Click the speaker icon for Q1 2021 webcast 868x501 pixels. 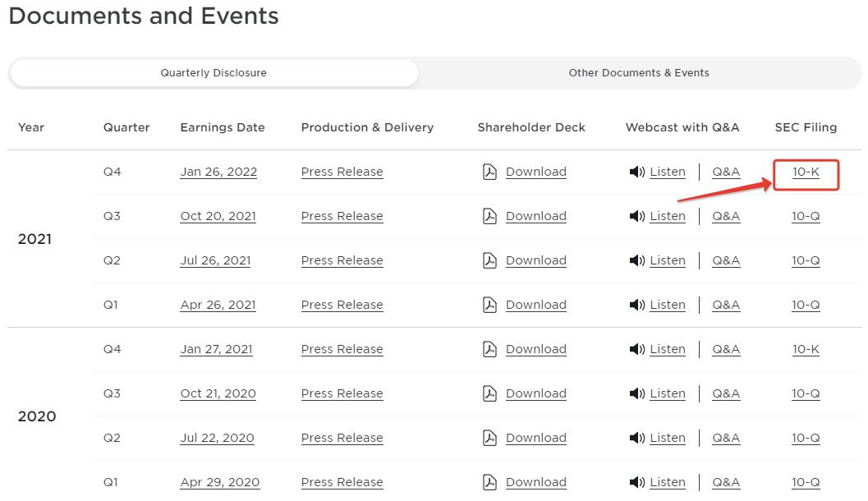[x=636, y=305]
